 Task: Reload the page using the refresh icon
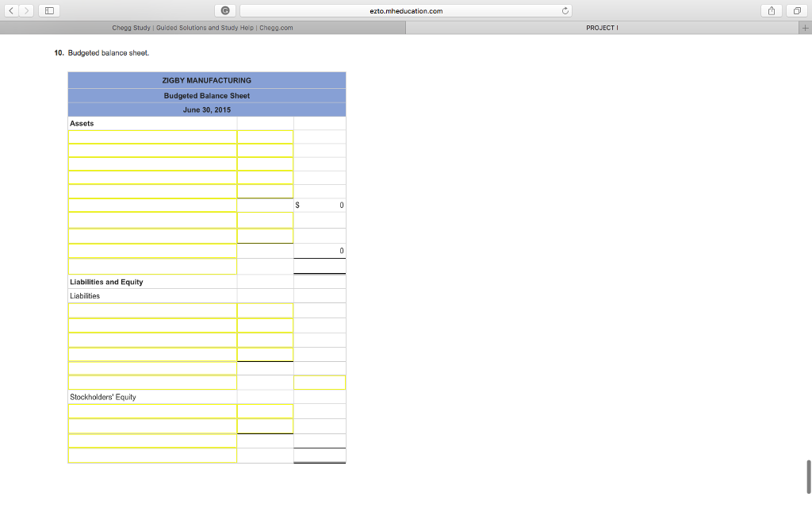[565, 10]
